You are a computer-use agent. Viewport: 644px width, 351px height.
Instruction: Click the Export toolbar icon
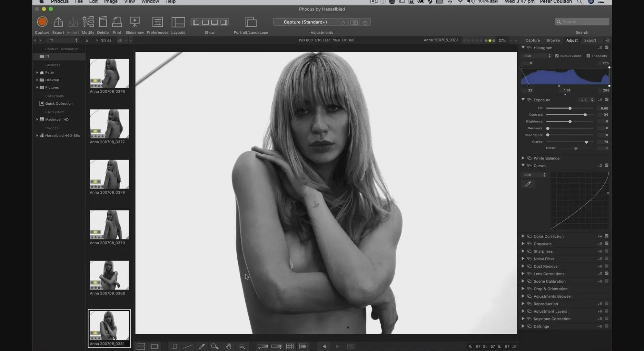tap(58, 22)
